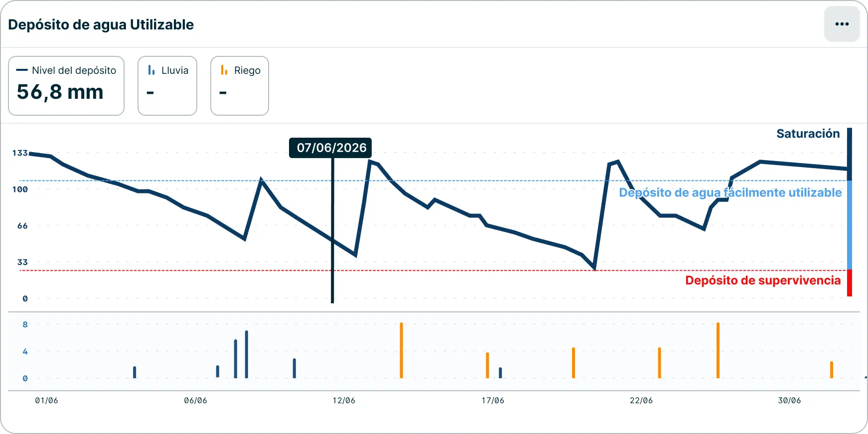868x434 pixels.
Task: Click the 56,8 mm level value
Action: tap(60, 92)
